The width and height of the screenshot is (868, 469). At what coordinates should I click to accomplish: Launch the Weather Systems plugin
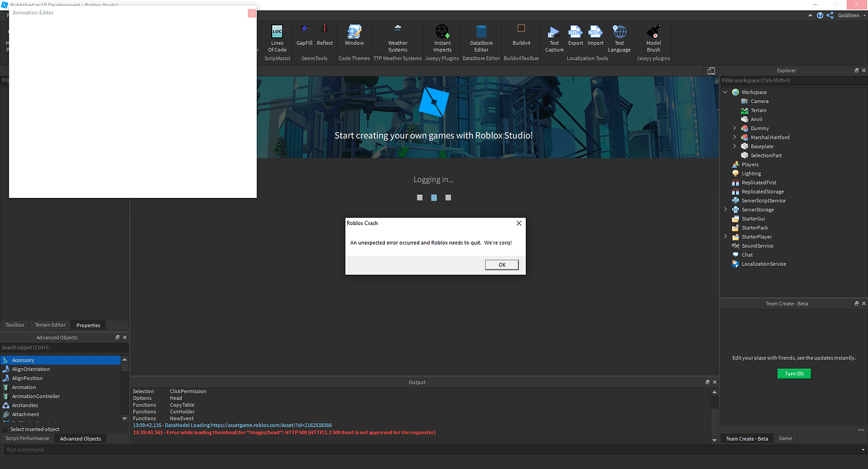click(x=398, y=38)
